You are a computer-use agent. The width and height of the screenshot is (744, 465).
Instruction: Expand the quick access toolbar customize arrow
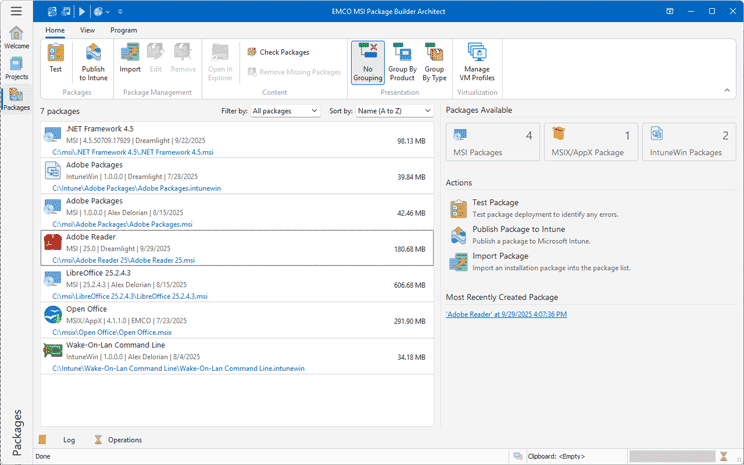[x=120, y=12]
